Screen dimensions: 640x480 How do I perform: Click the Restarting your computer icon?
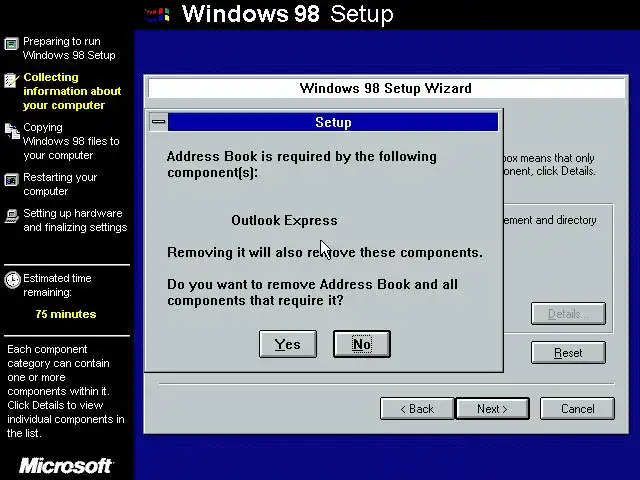pos(11,180)
